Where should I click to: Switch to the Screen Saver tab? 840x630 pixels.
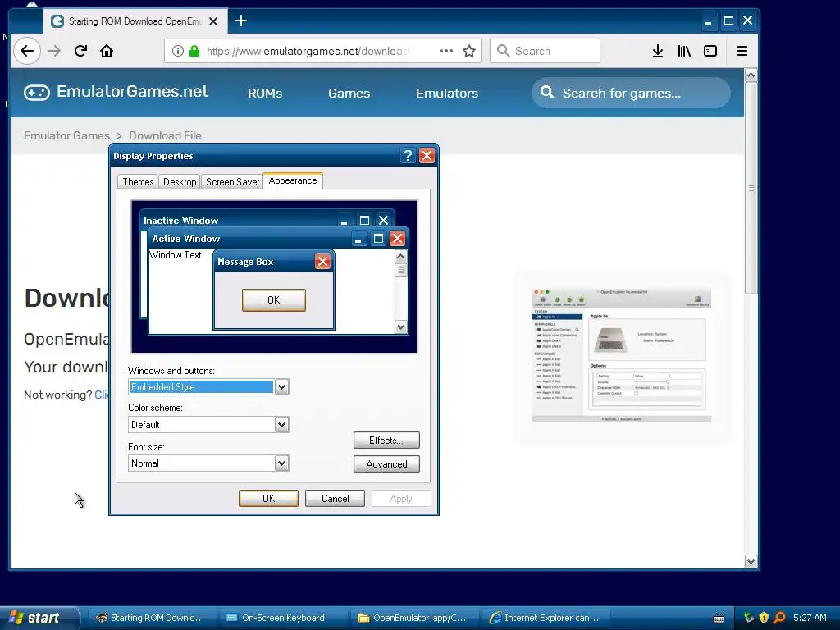coord(232,181)
